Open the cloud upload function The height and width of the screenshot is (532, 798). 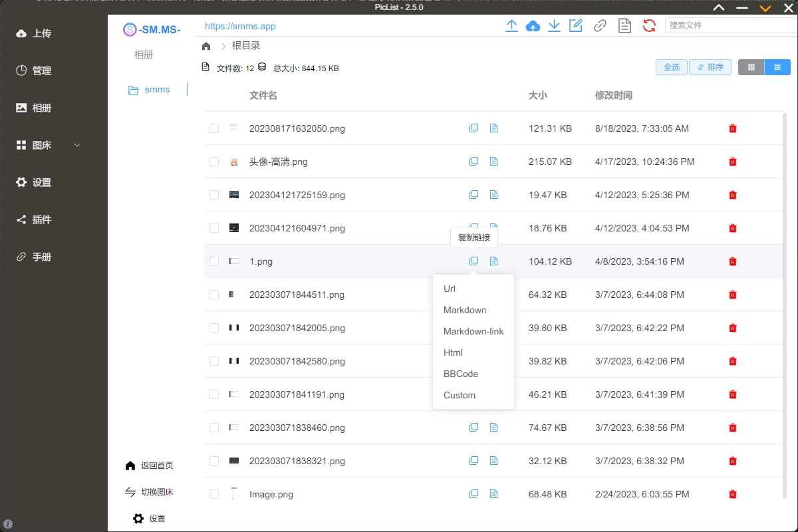tap(533, 25)
